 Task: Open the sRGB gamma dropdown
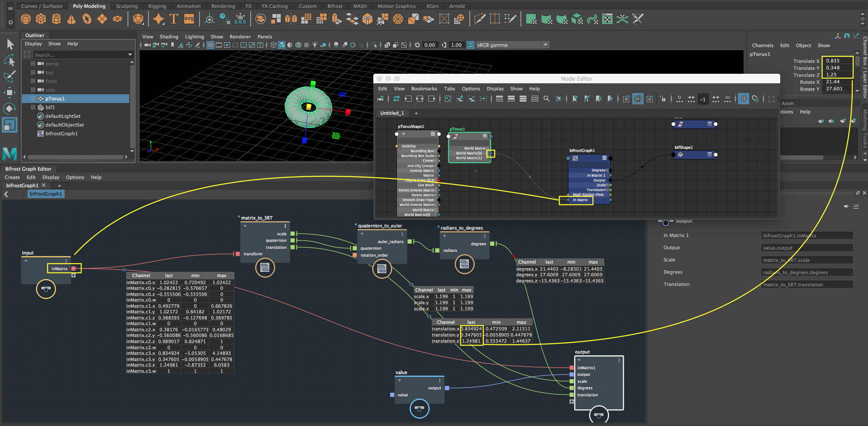point(546,45)
